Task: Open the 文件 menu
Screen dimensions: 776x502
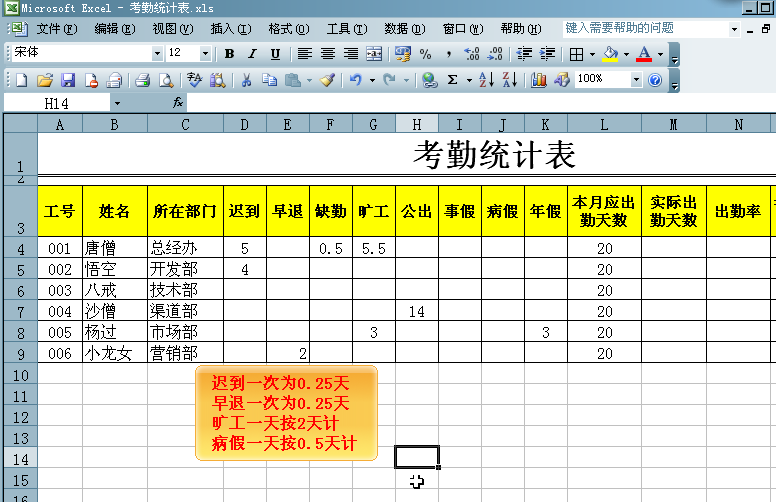Action: tap(57, 29)
